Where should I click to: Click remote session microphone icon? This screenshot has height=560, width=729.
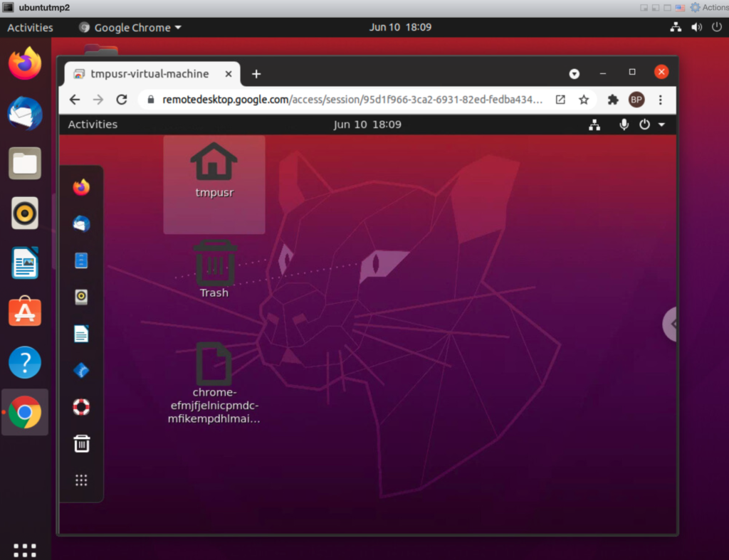(x=624, y=125)
